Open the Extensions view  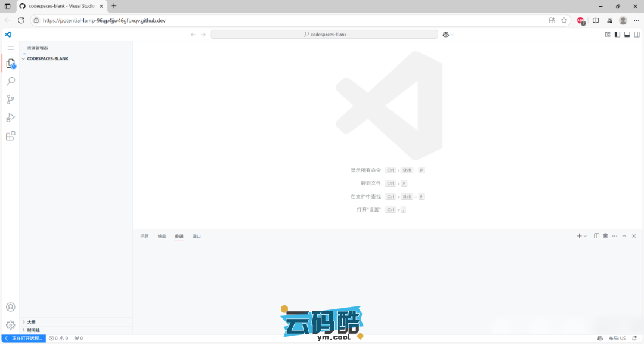coord(10,136)
